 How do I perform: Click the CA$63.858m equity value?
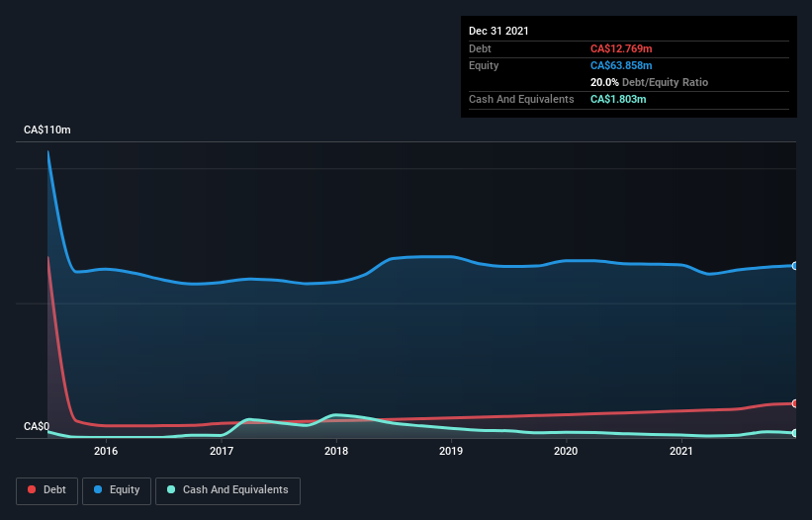[621, 65]
